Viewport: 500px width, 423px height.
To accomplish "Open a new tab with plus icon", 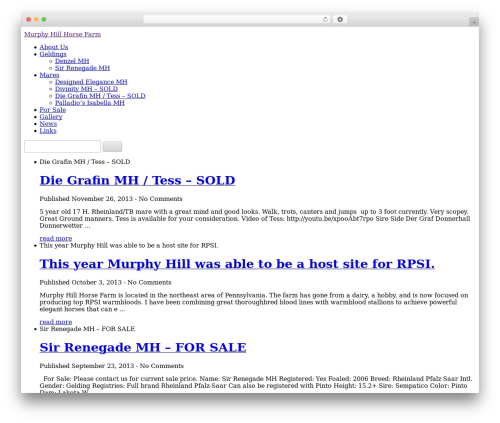I will 474,22.
